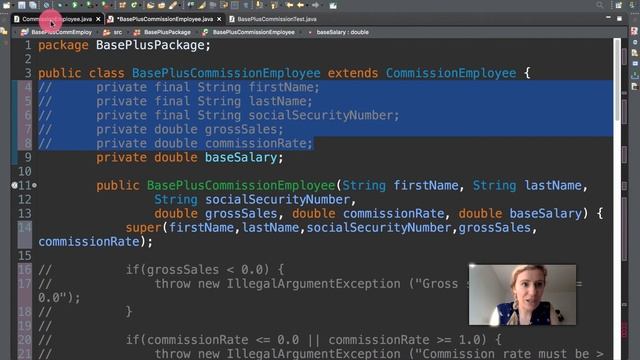Minimize the editor area button

click(609, 18)
